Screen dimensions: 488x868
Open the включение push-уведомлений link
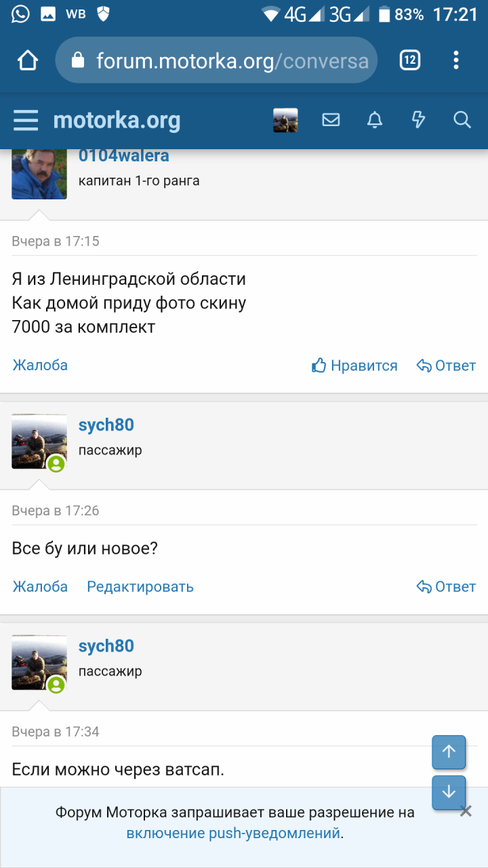pyautogui.click(x=233, y=833)
